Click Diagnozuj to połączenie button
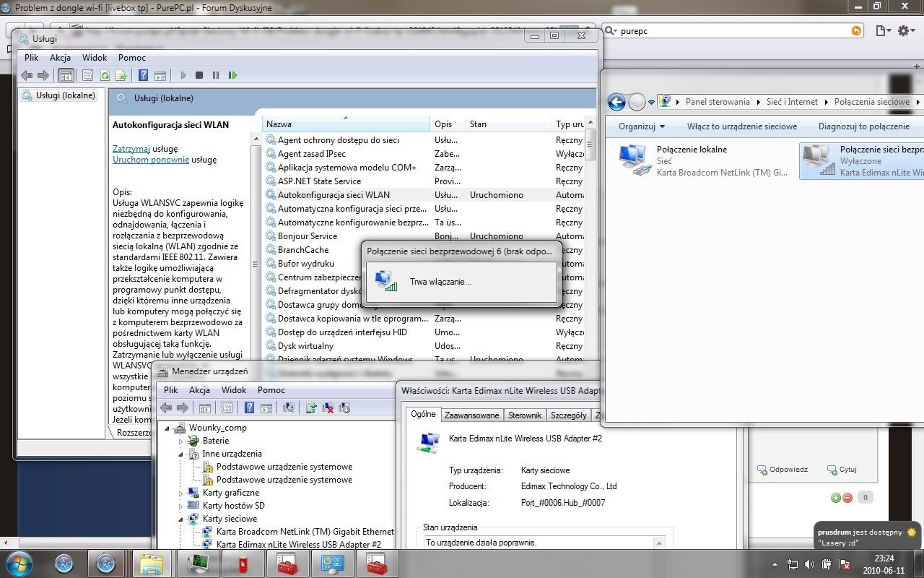 point(864,126)
